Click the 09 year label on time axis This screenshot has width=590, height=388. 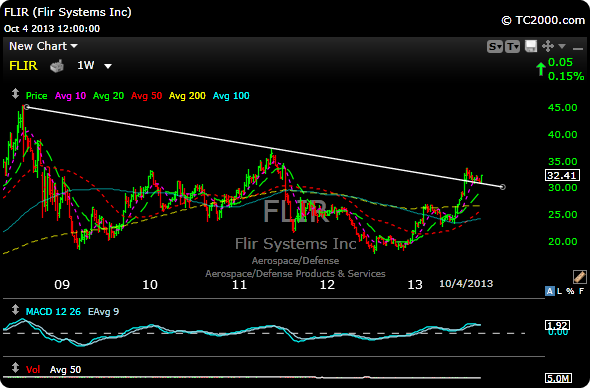(62, 285)
